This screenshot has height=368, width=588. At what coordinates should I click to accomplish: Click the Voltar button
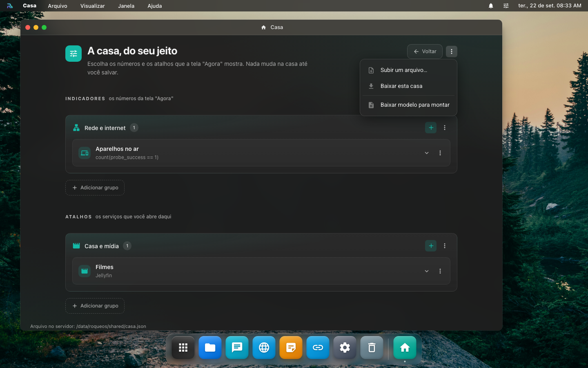[x=425, y=52]
